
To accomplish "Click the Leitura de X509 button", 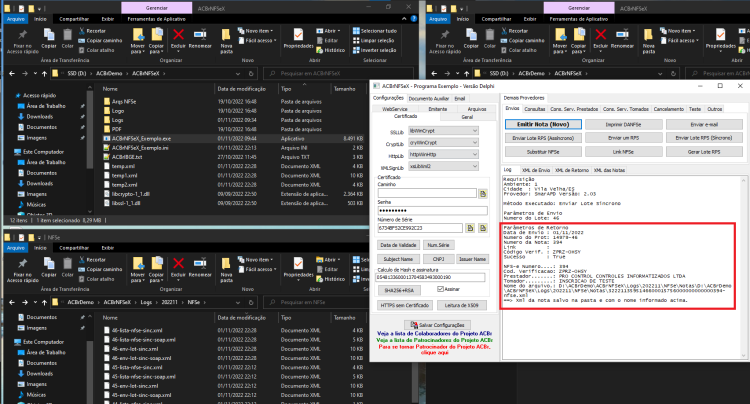I will 461,305.
